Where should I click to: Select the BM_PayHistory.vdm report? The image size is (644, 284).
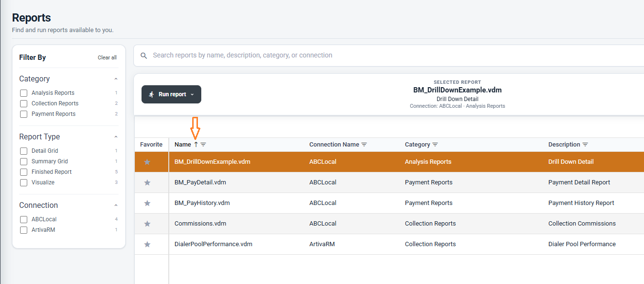[x=202, y=203]
